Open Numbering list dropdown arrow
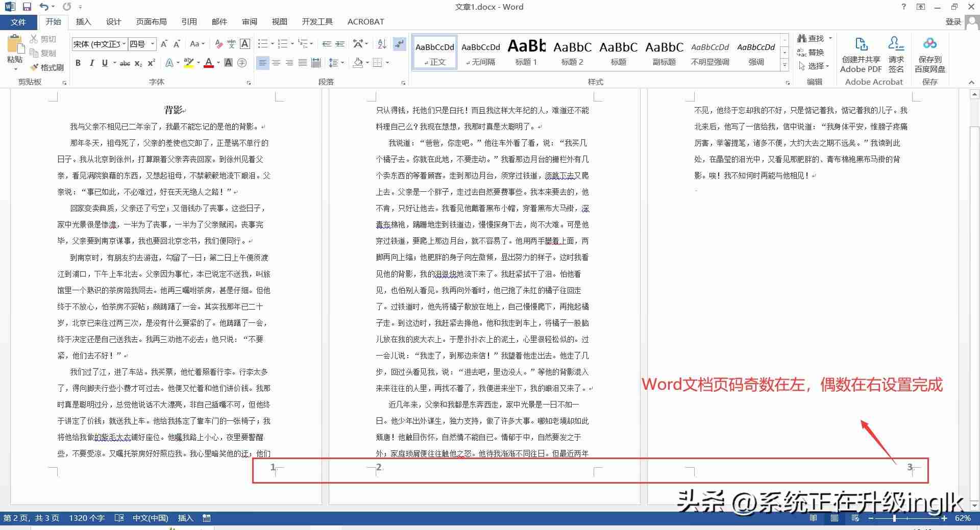This screenshot has height=530, width=980. (x=292, y=44)
